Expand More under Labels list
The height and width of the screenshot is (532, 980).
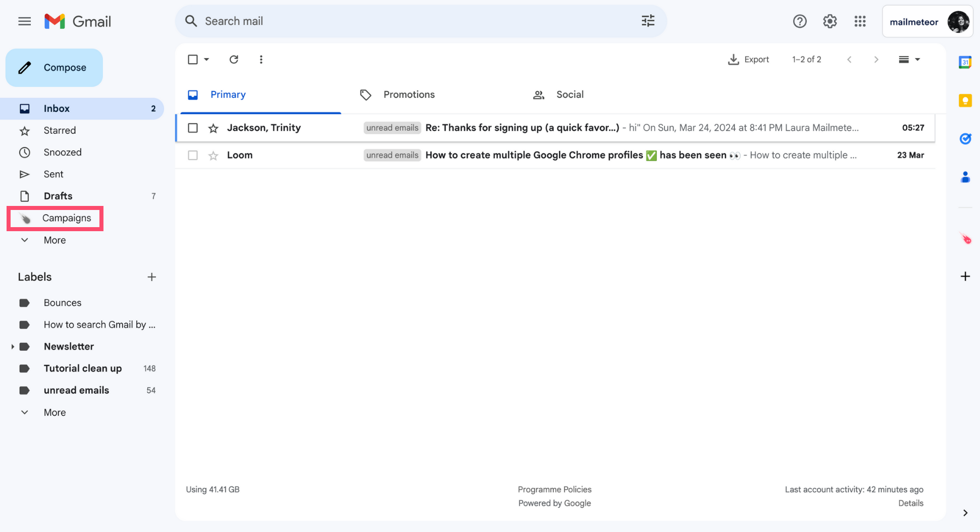pyautogui.click(x=55, y=412)
